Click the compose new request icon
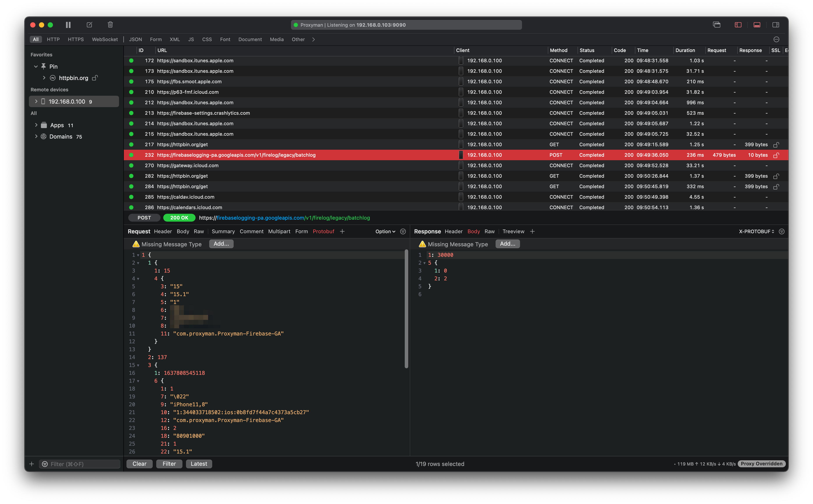This screenshot has width=813, height=504. tap(89, 25)
